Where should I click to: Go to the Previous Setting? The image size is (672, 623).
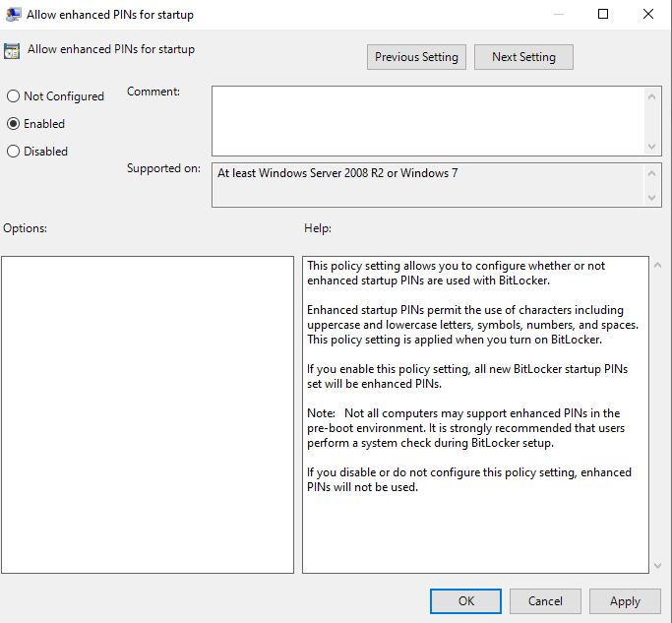point(416,57)
